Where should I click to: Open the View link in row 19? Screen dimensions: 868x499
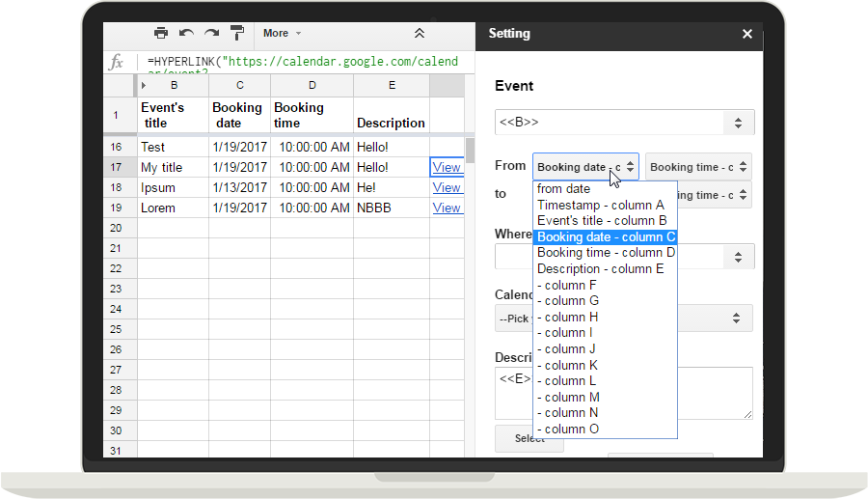pos(447,208)
